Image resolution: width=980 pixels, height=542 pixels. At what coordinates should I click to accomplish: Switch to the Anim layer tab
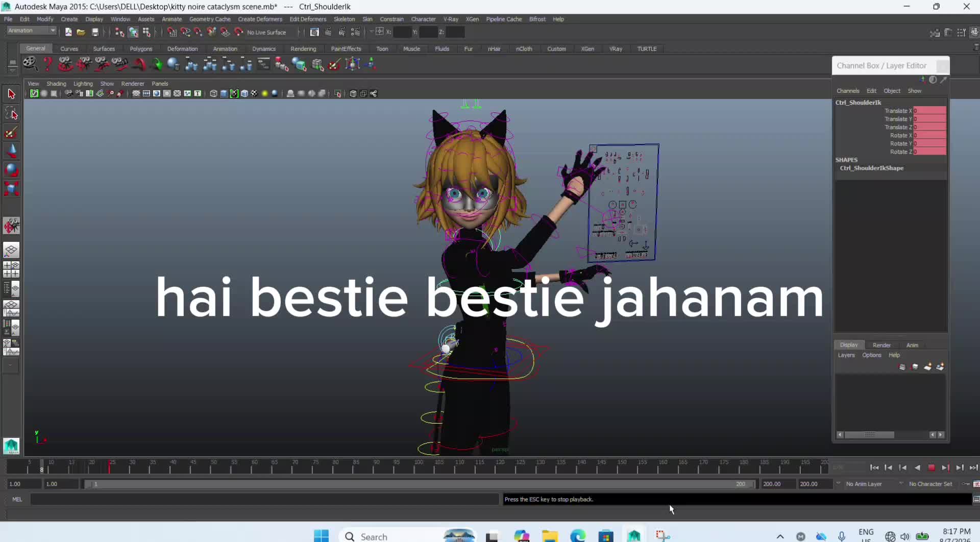tap(912, 346)
